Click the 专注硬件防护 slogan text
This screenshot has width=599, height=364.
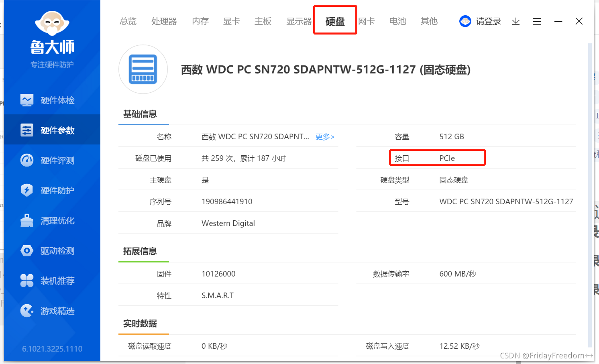point(52,65)
